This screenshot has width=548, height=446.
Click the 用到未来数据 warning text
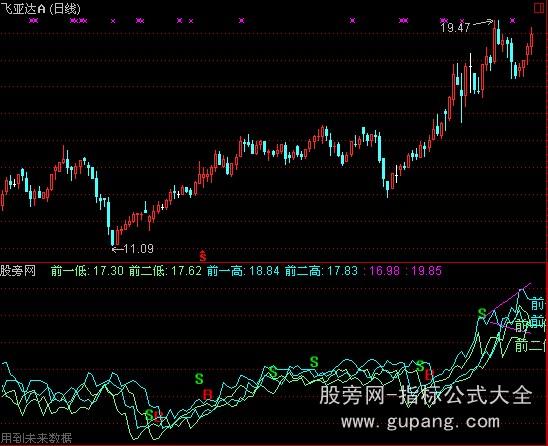point(36,438)
